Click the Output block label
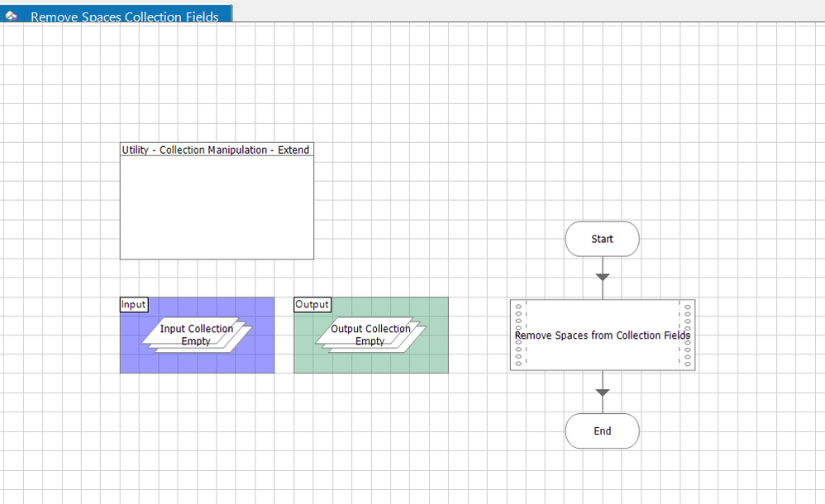Image resolution: width=825 pixels, height=504 pixels. point(312,304)
